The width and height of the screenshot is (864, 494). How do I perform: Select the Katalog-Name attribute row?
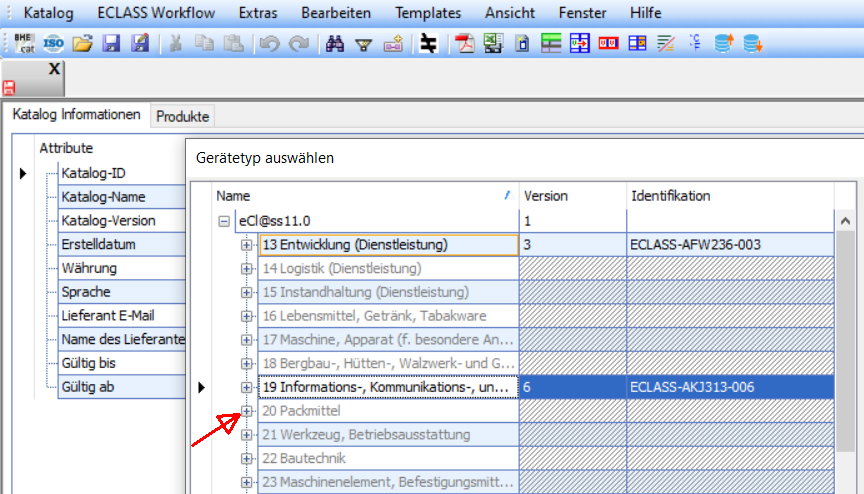click(103, 197)
